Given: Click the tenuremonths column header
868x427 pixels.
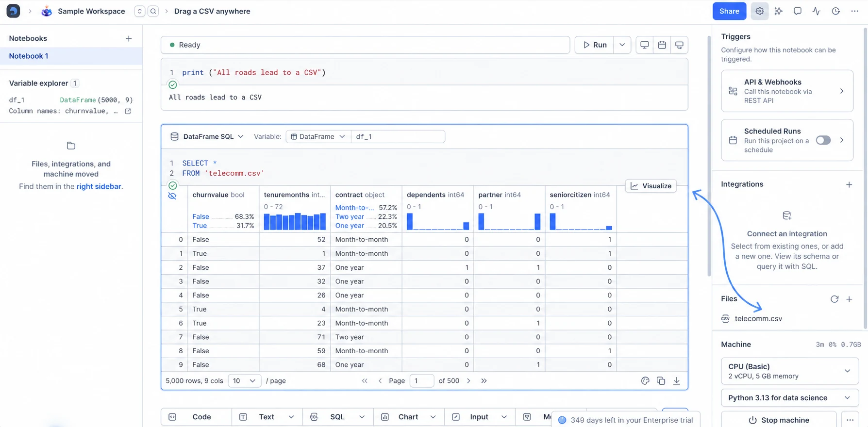Looking at the screenshot, I should coord(294,195).
